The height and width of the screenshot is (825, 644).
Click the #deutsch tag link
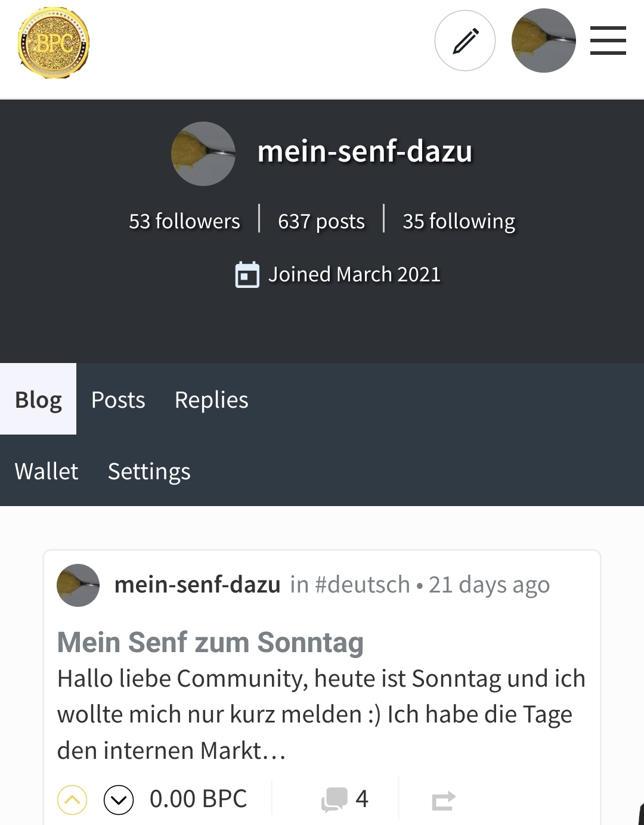pyautogui.click(x=362, y=585)
